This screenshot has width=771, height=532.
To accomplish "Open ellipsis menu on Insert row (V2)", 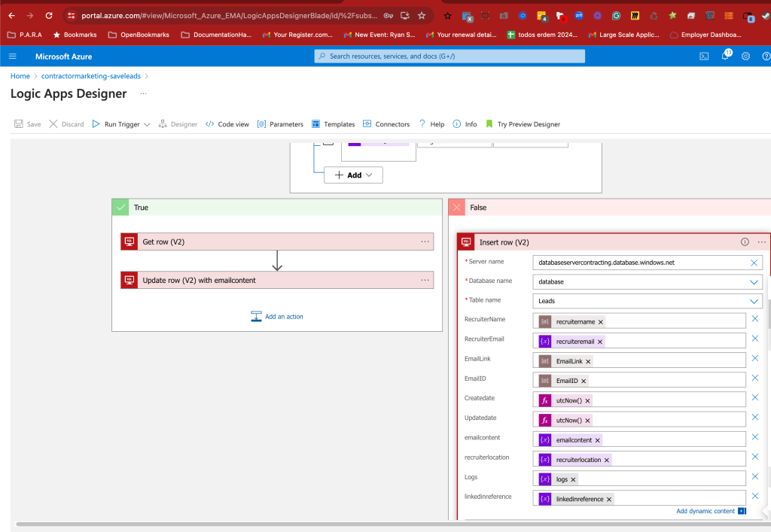I will click(x=762, y=242).
